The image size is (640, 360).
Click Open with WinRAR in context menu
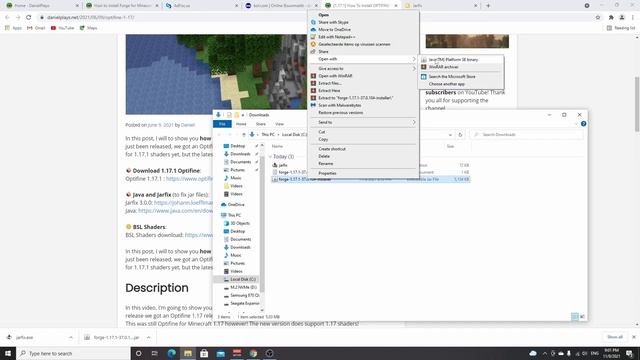pos(335,76)
